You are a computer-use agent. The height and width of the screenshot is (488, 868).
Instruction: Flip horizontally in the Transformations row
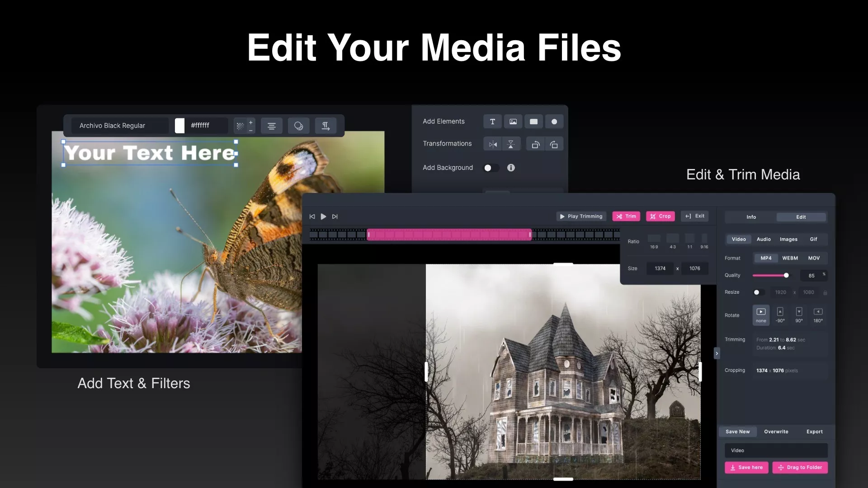[493, 145]
